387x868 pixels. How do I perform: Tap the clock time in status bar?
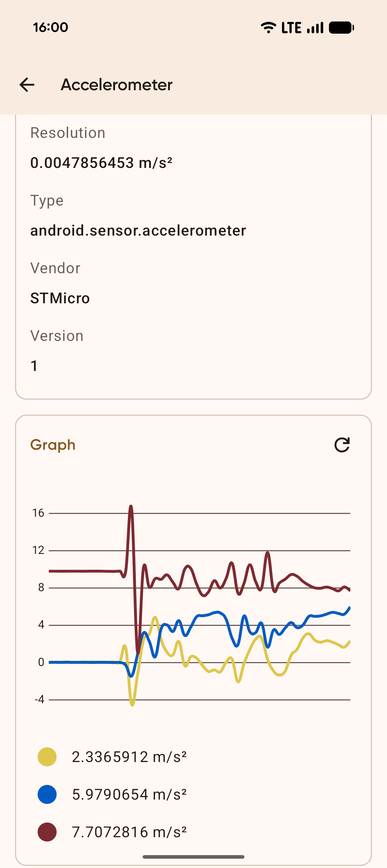[x=51, y=28]
